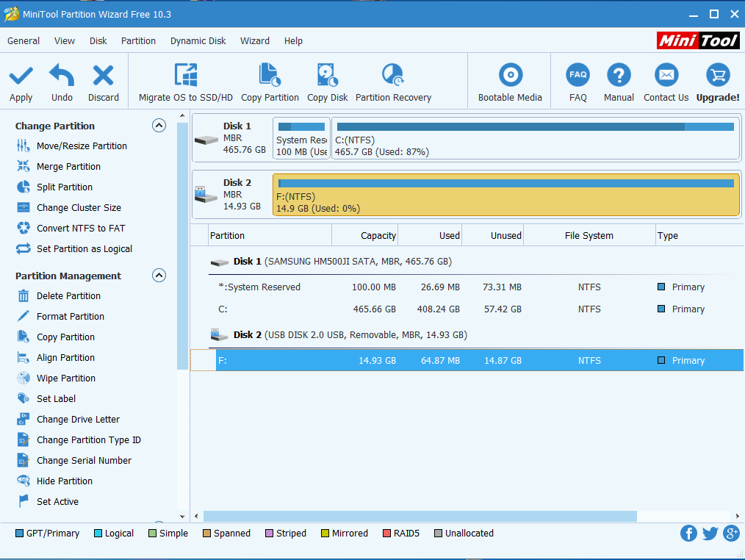Viewport: 745px width, 560px height.
Task: Open the Wizard menu
Action: [x=255, y=41]
